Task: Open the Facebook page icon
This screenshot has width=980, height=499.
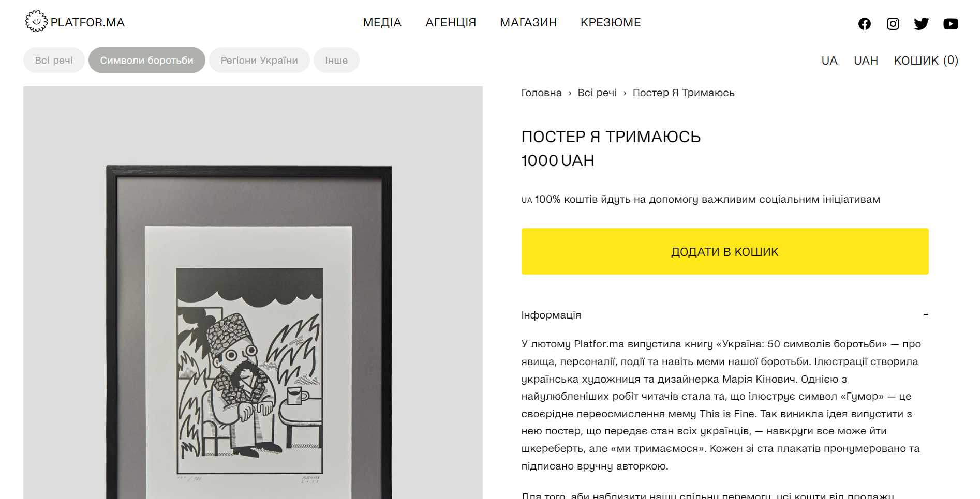Action: click(x=864, y=24)
